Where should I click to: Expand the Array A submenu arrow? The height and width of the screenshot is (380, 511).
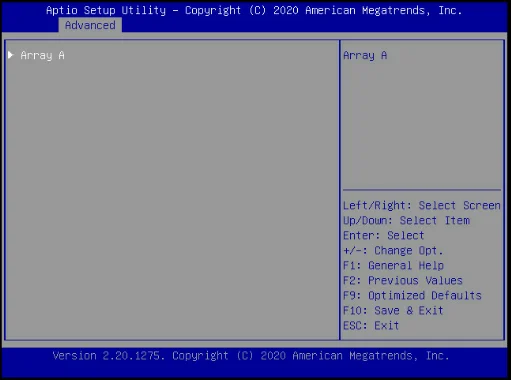point(11,55)
